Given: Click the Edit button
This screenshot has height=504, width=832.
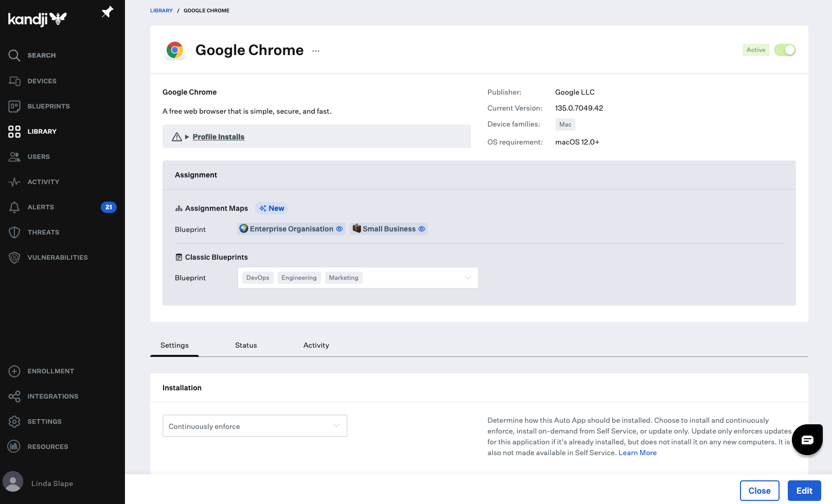Looking at the screenshot, I should tap(804, 491).
